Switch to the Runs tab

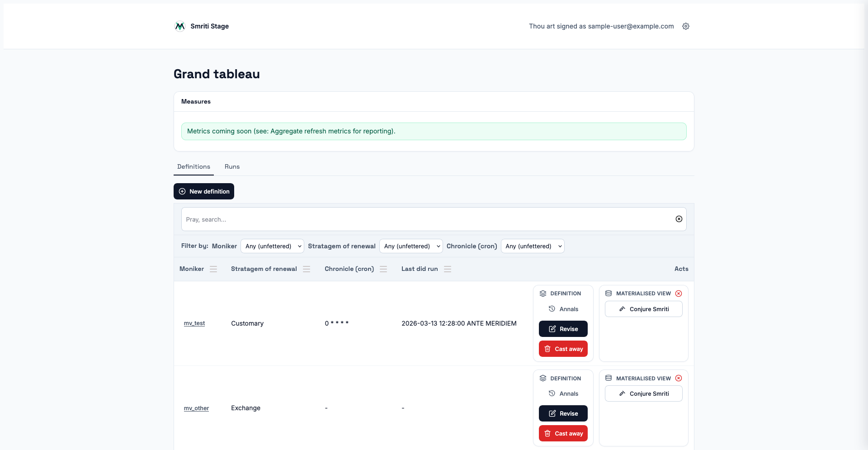[x=232, y=167]
